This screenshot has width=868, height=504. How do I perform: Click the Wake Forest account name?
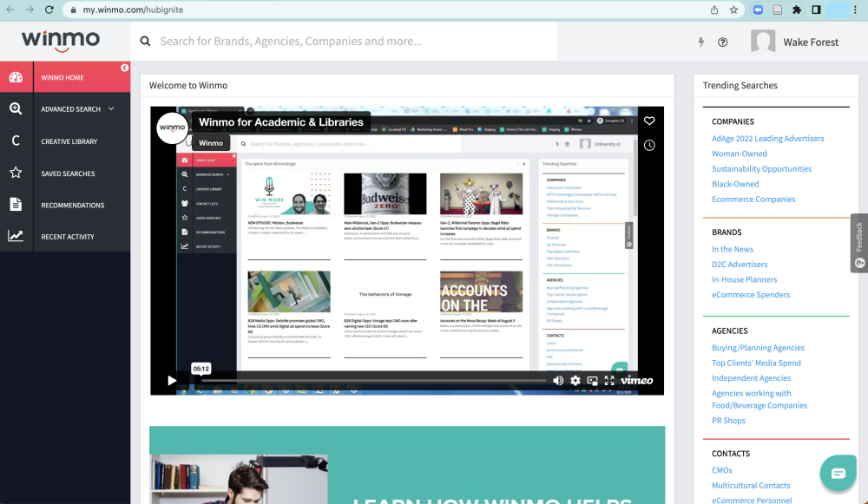click(x=811, y=42)
